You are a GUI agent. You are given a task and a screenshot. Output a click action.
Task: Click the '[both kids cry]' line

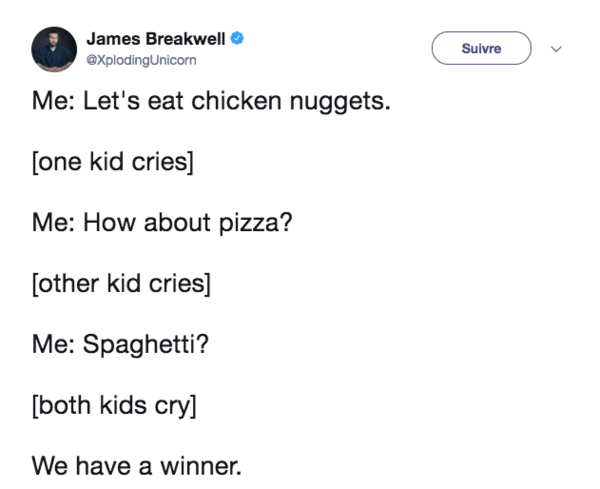pos(114,405)
